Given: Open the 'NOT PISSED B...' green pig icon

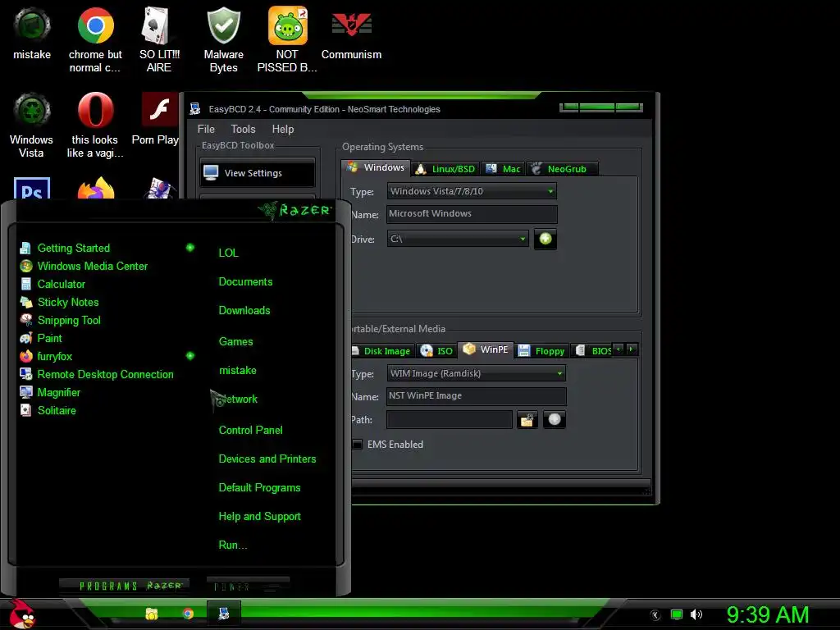Looking at the screenshot, I should (x=287, y=39).
